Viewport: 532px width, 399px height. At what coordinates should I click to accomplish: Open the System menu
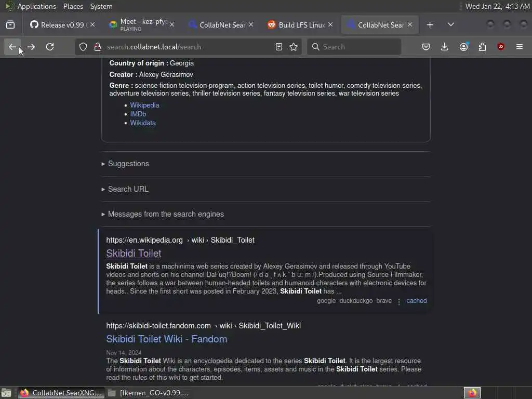click(x=101, y=6)
